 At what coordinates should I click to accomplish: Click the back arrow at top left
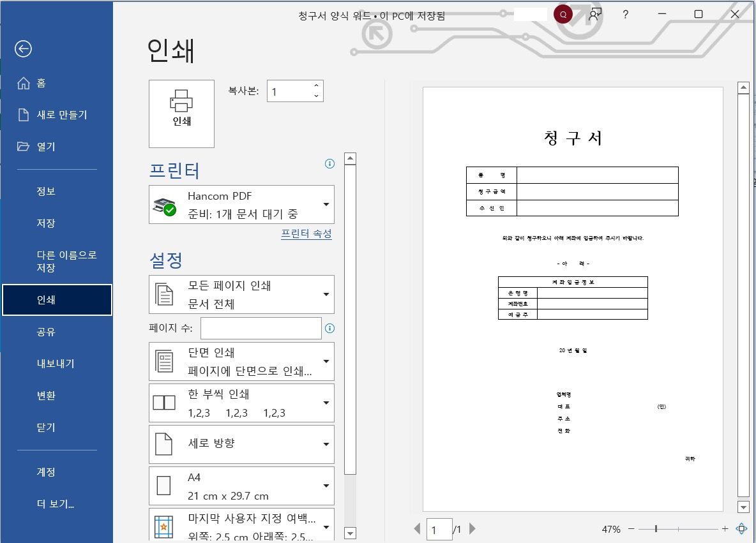tap(24, 48)
